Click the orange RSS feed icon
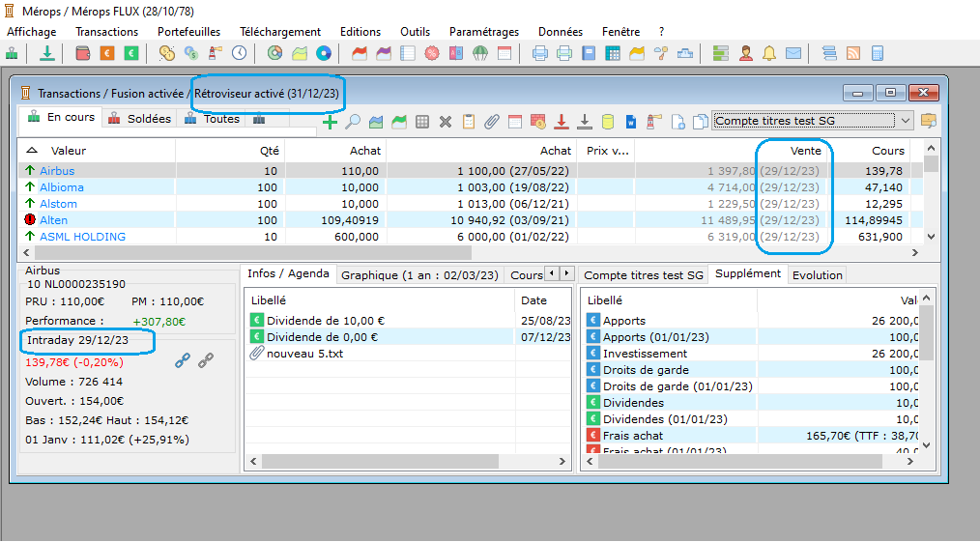The height and width of the screenshot is (542, 980). (x=853, y=54)
